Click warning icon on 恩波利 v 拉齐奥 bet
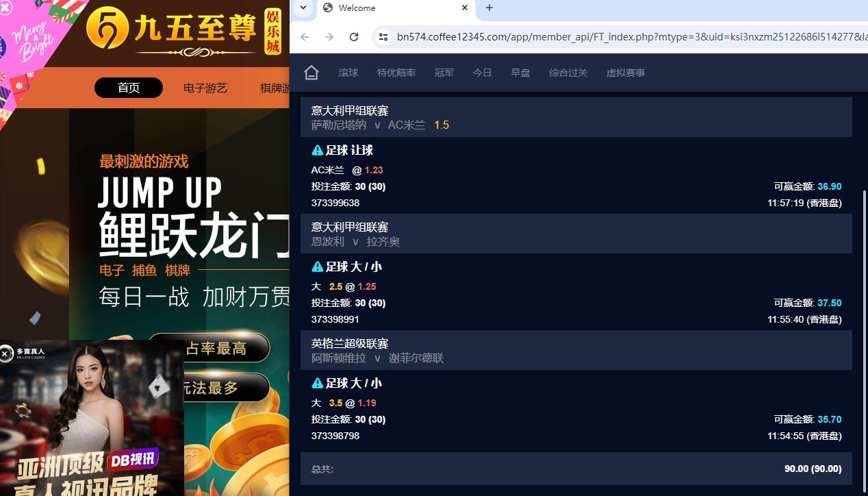The width and height of the screenshot is (868, 496). click(318, 266)
